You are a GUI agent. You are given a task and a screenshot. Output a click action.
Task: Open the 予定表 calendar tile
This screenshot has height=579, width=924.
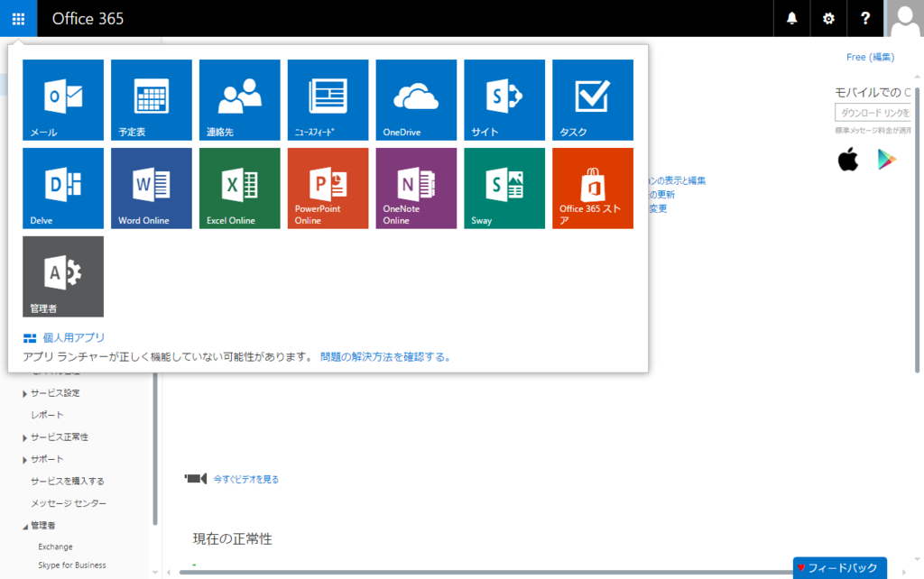tap(152, 99)
